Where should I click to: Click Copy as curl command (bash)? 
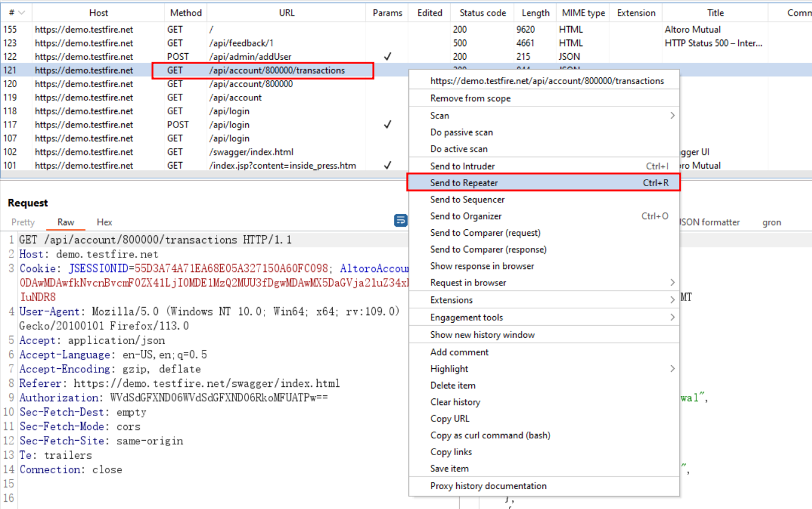[490, 435]
